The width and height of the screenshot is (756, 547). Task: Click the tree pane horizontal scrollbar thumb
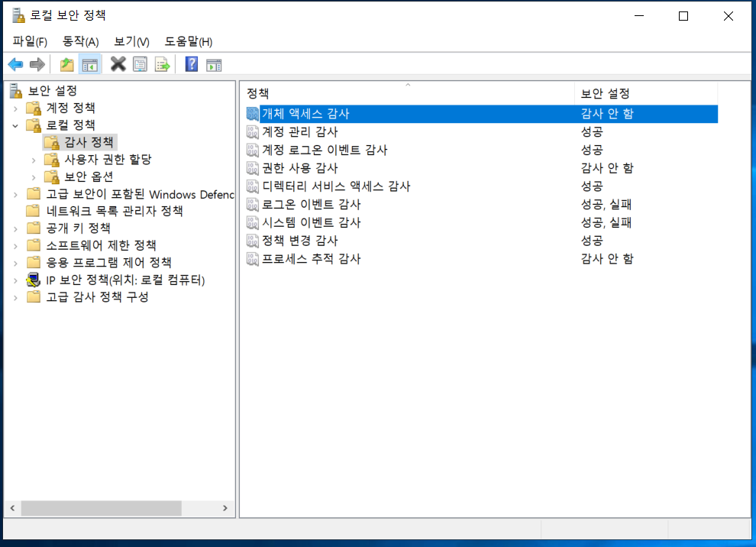point(102,508)
